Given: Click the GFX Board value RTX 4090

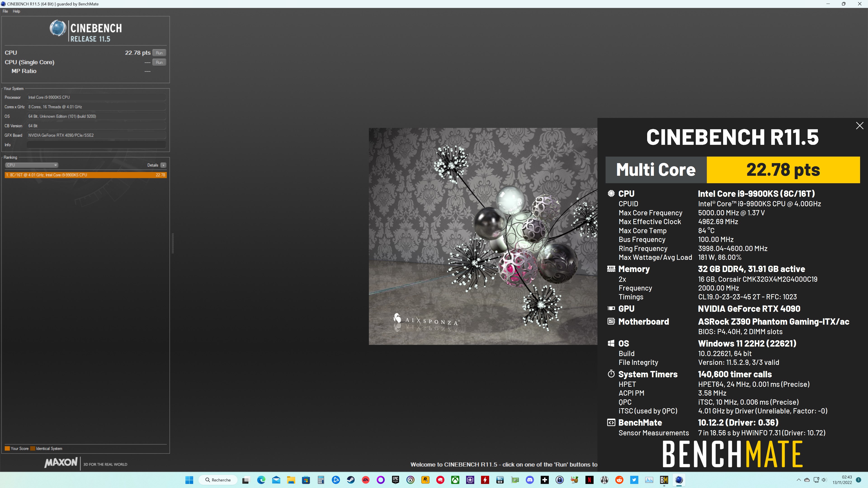Looking at the screenshot, I should click(96, 135).
